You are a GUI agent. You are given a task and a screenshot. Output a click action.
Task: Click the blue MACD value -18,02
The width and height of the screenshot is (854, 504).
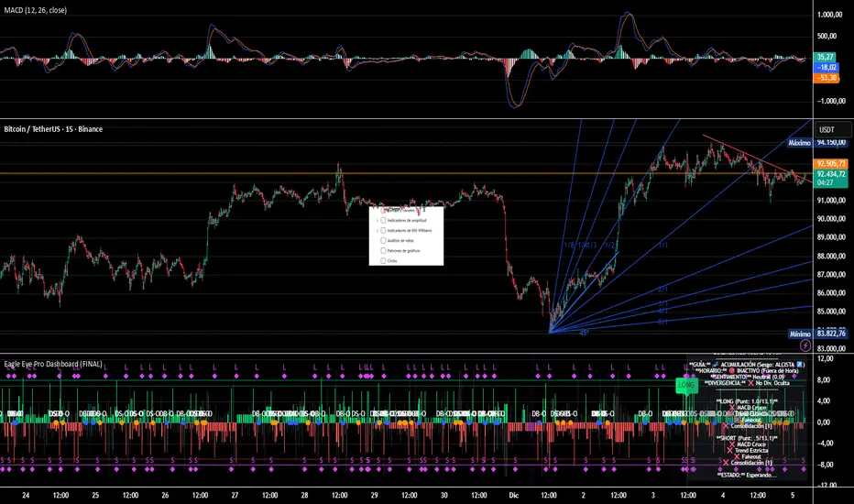pos(827,67)
